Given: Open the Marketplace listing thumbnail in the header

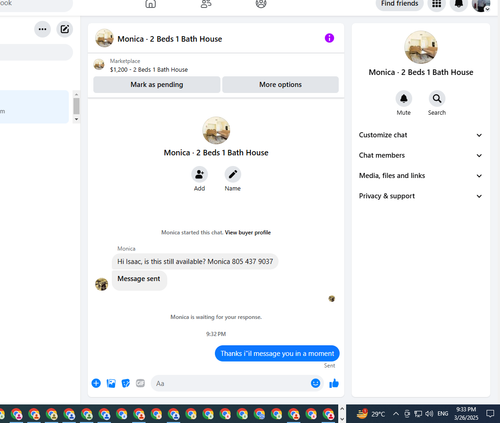Looking at the screenshot, I should 99,65.
